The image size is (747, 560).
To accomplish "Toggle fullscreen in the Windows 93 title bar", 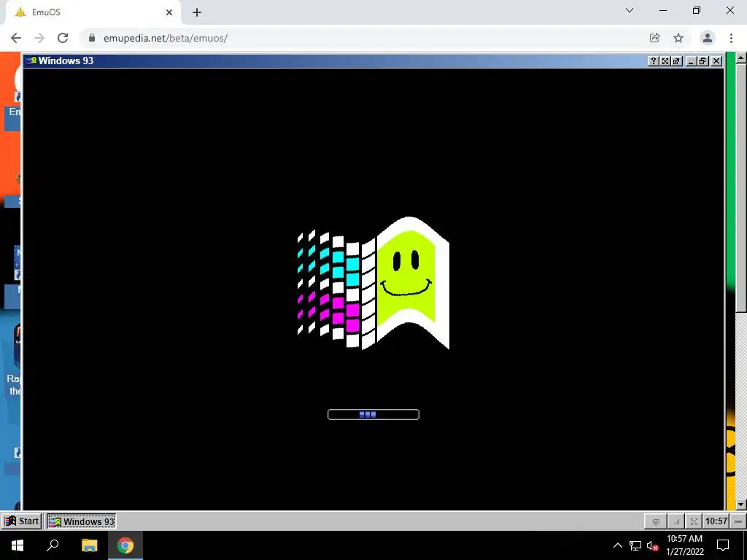I will point(665,61).
